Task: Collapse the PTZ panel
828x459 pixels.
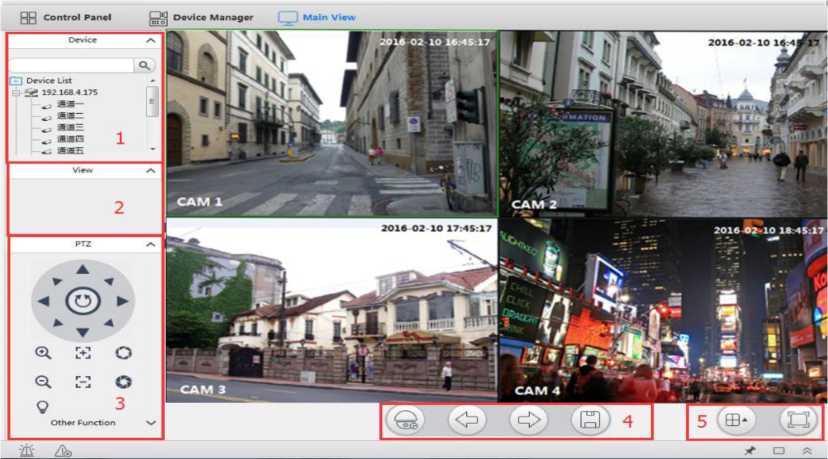Action: coord(150,244)
